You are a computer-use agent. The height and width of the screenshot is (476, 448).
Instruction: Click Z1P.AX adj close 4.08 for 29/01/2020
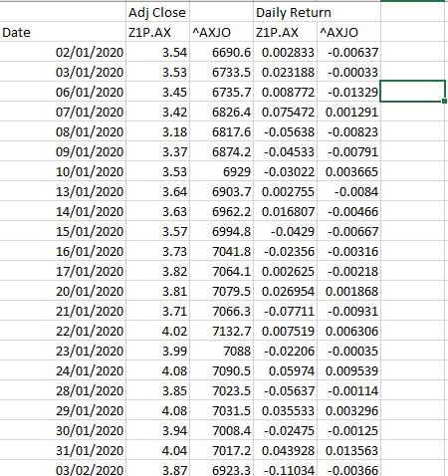point(157,410)
